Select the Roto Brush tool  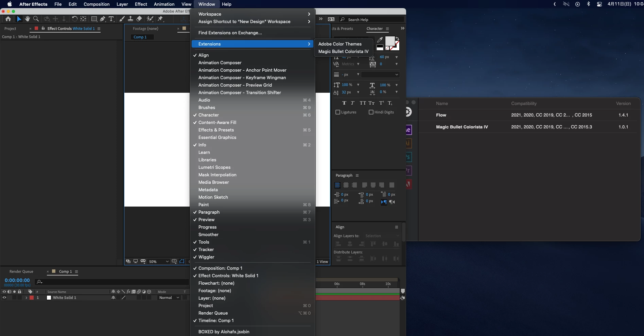pos(150,19)
